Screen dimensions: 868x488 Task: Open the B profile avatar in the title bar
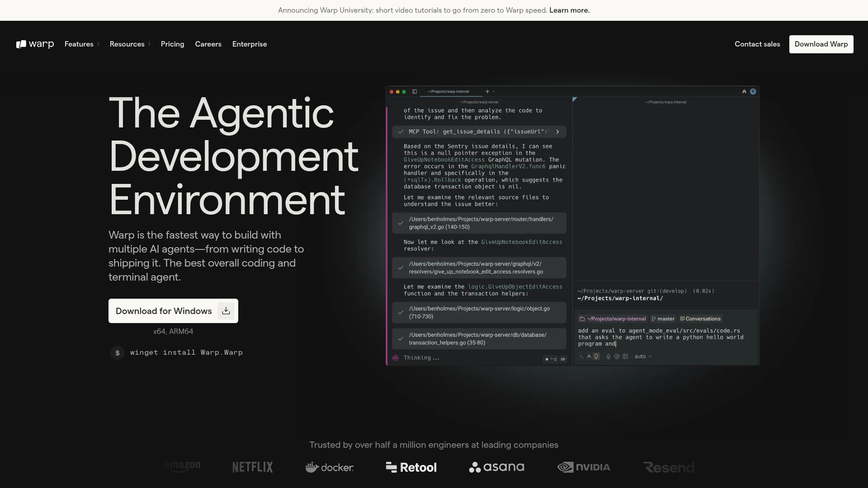tap(752, 91)
